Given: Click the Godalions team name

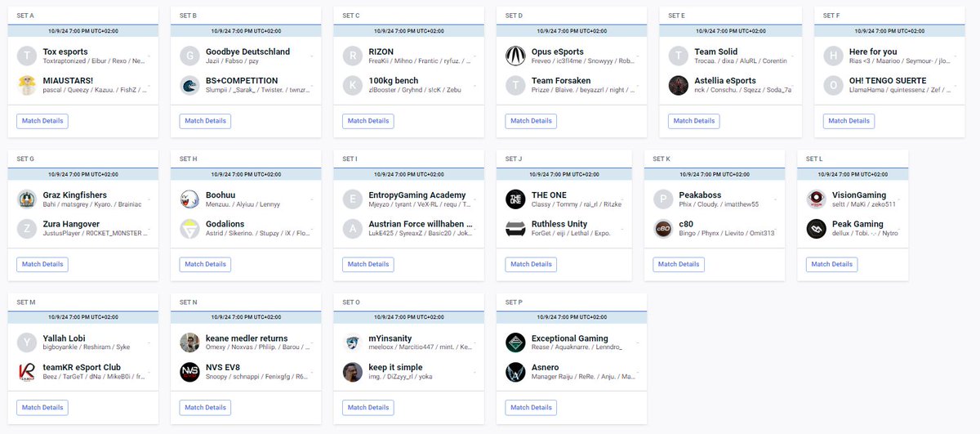Looking at the screenshot, I should click(x=225, y=224).
